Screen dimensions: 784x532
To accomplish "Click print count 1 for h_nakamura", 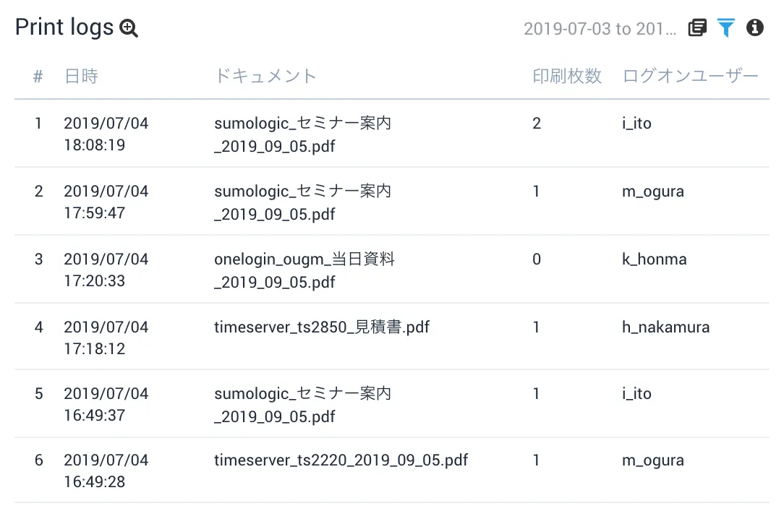I will 537,327.
